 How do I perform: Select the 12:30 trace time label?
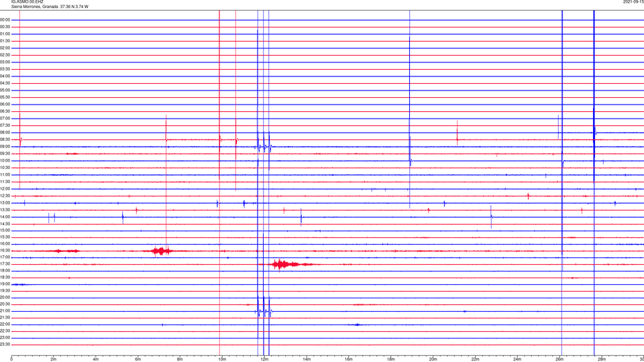[x=5, y=195]
